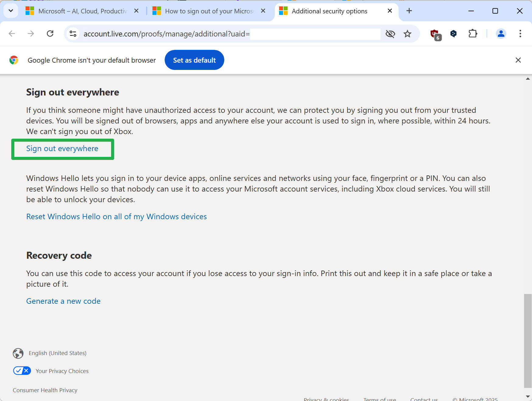Click the Set as default button
The image size is (532, 401).
(194, 60)
